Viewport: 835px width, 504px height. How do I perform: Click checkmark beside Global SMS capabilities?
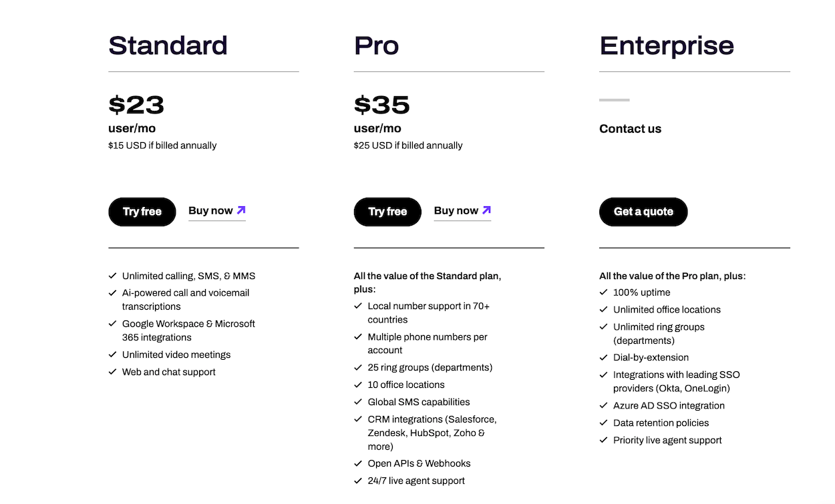(x=358, y=402)
